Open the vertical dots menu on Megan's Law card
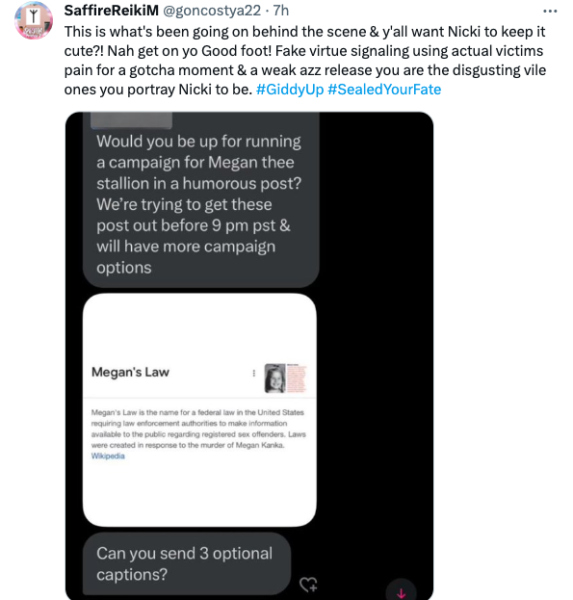 tap(254, 373)
